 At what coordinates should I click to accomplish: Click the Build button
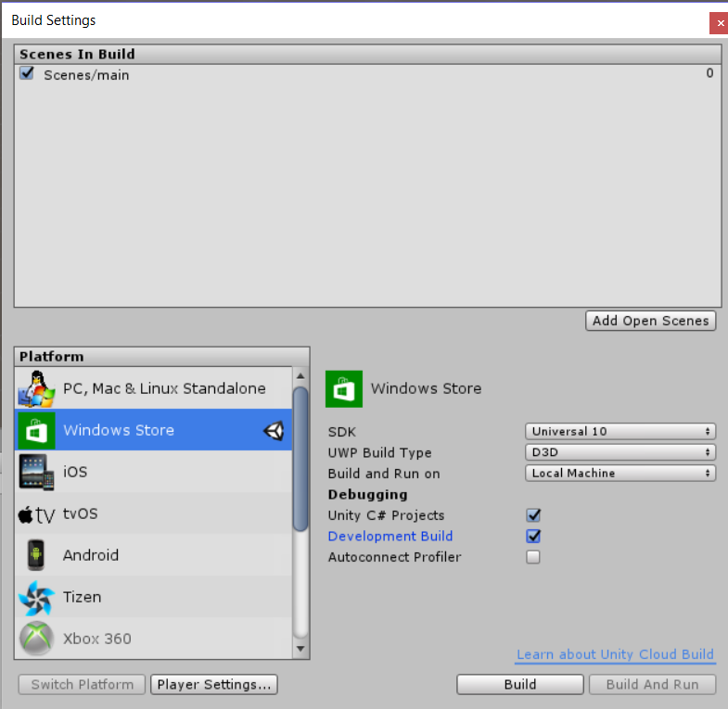pyautogui.click(x=520, y=684)
